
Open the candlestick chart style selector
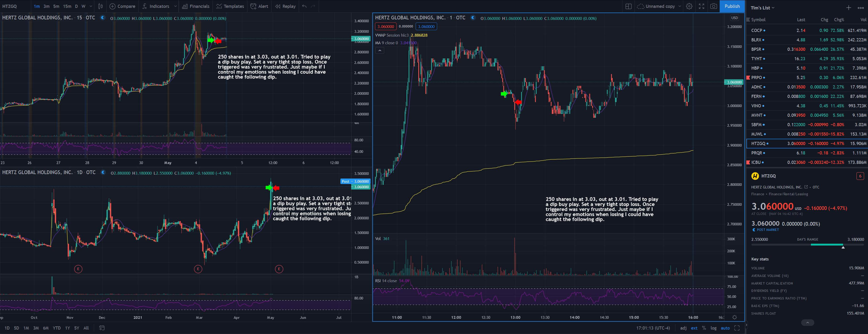click(x=100, y=6)
